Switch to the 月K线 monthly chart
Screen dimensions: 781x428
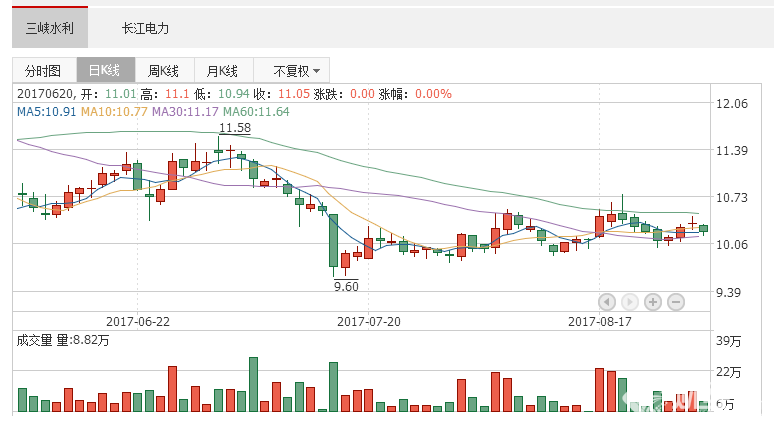click(223, 70)
